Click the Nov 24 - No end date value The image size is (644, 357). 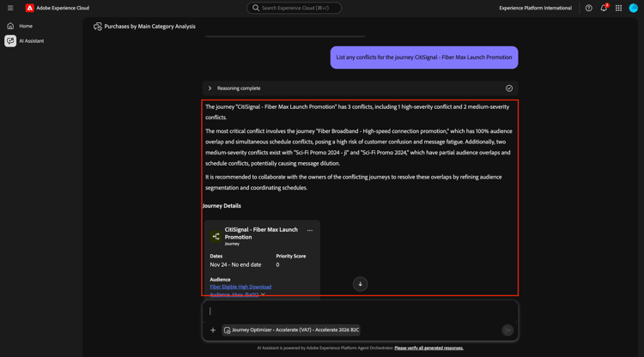(235, 264)
